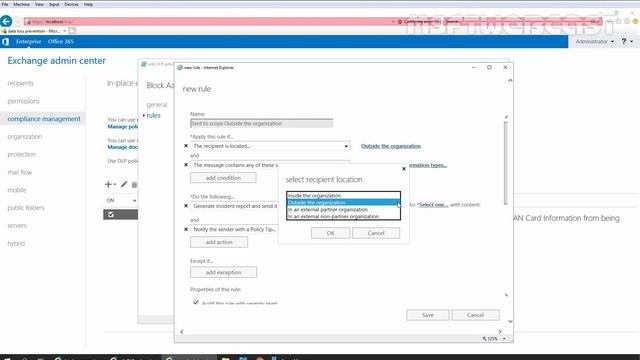Confirm recipient location with OK

pyautogui.click(x=330, y=233)
